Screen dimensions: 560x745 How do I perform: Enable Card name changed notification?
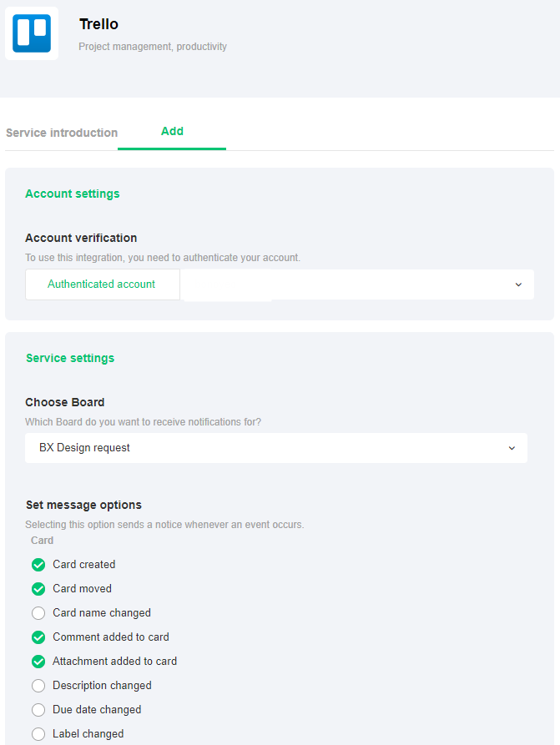(x=38, y=613)
